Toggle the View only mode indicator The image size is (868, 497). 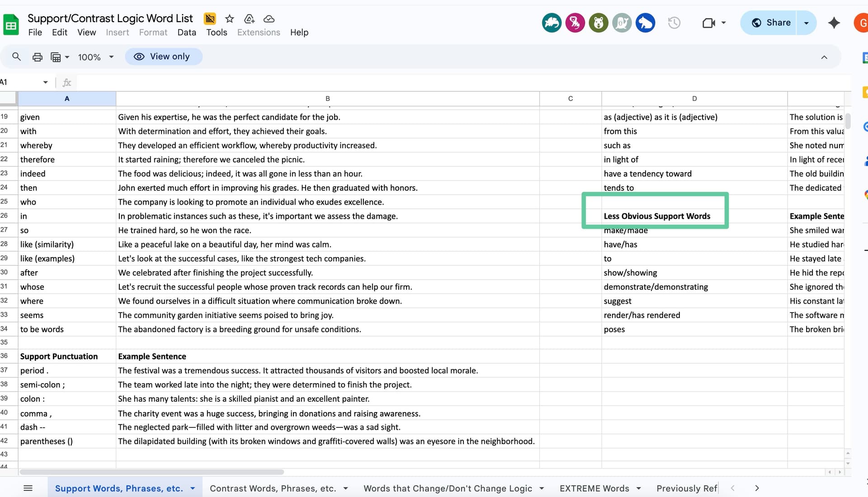pyautogui.click(x=163, y=56)
